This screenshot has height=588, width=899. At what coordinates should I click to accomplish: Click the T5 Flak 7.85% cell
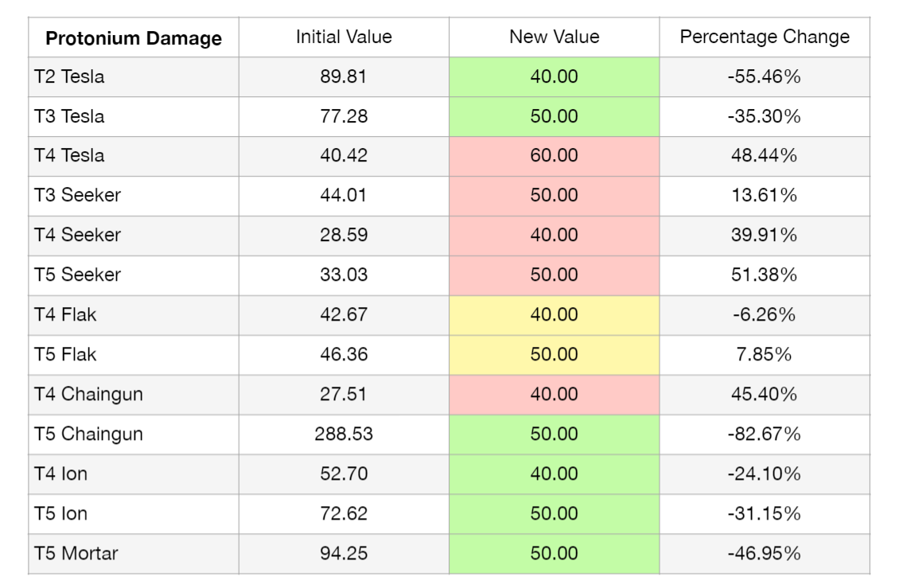[764, 355]
